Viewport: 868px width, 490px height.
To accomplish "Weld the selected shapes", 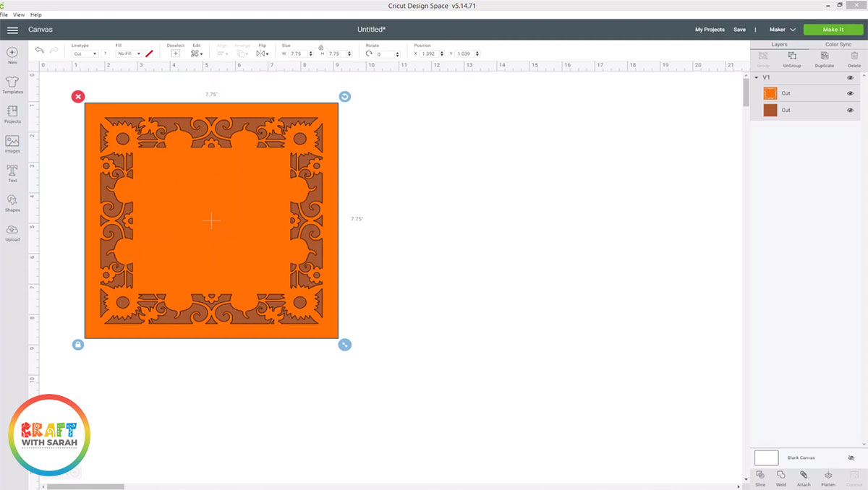I will [781, 477].
